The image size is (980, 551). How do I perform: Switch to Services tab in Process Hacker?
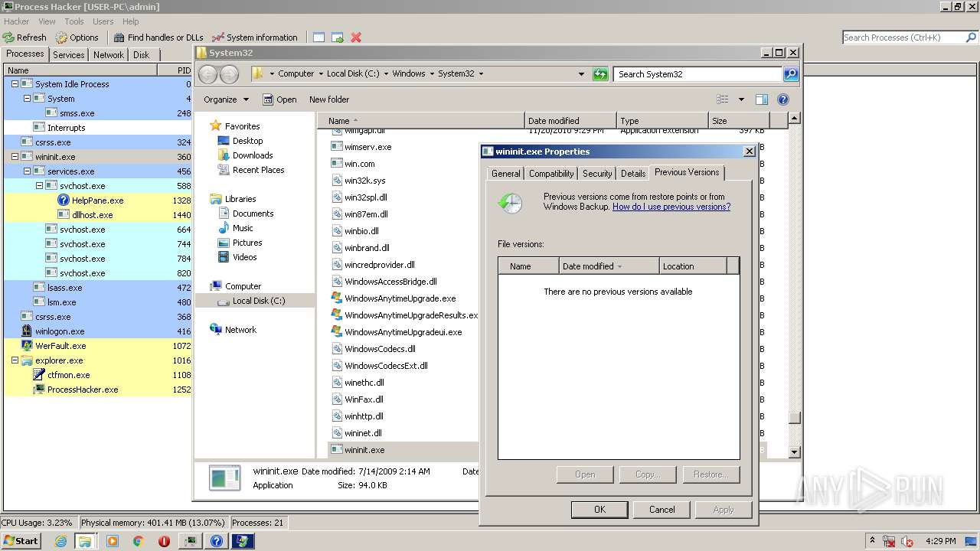pos(69,55)
